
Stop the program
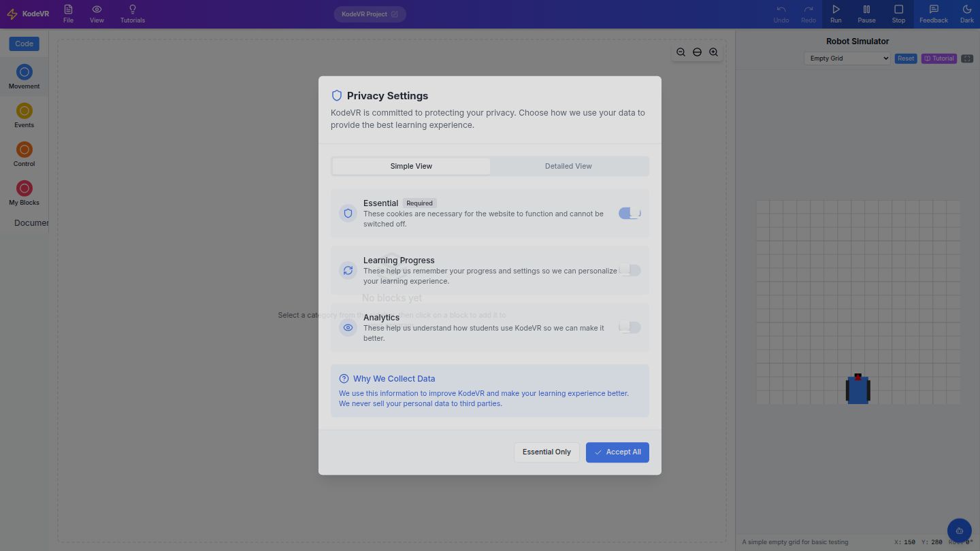(898, 14)
